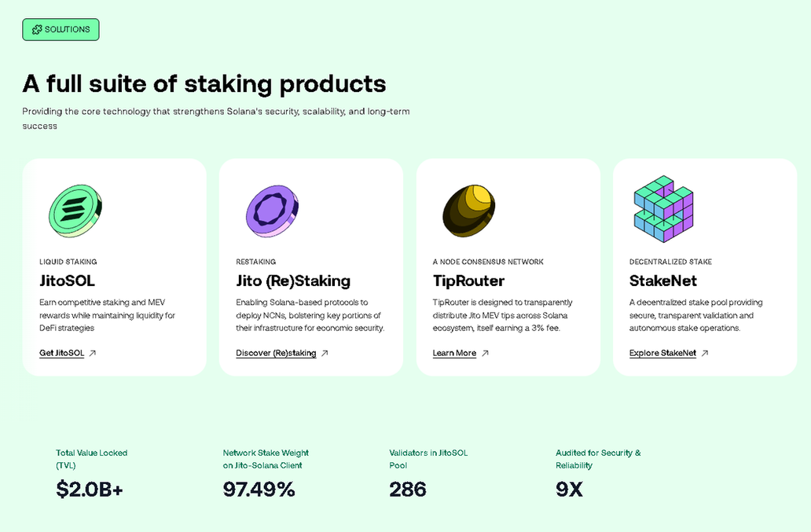811x532 pixels.
Task: Click the arrow icon beside Discover (Re)staking
Action: [325, 354]
